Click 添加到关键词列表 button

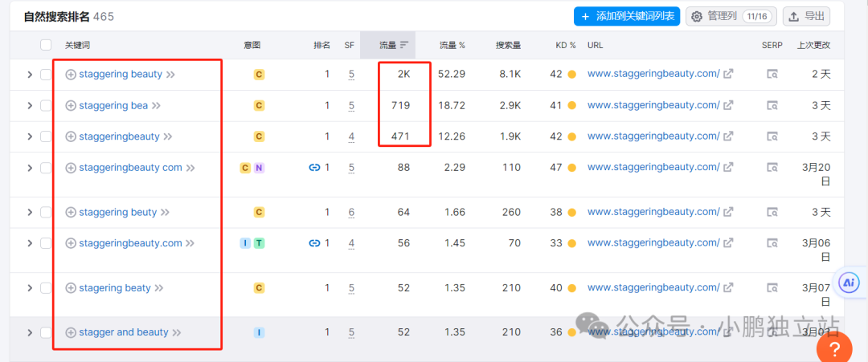click(x=627, y=16)
